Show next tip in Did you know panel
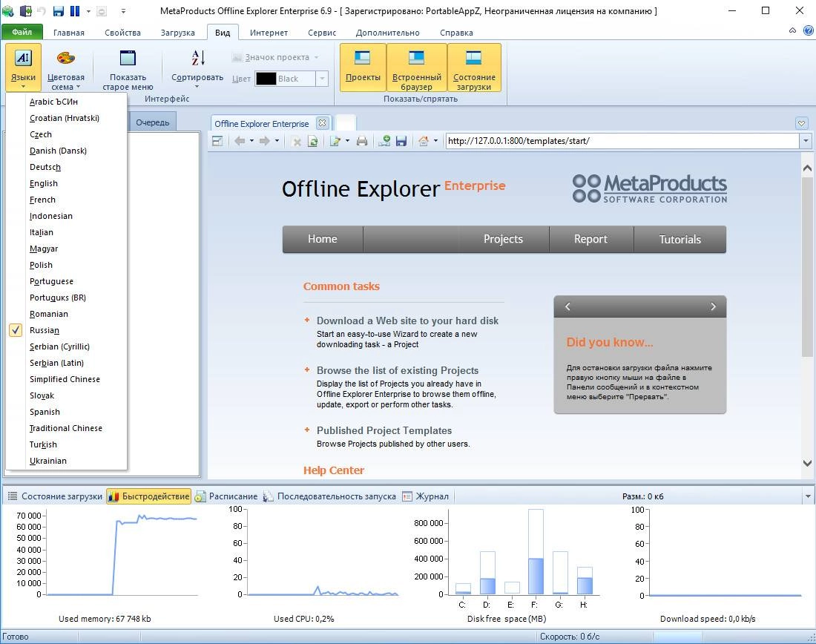This screenshot has height=644, width=816. click(x=713, y=306)
